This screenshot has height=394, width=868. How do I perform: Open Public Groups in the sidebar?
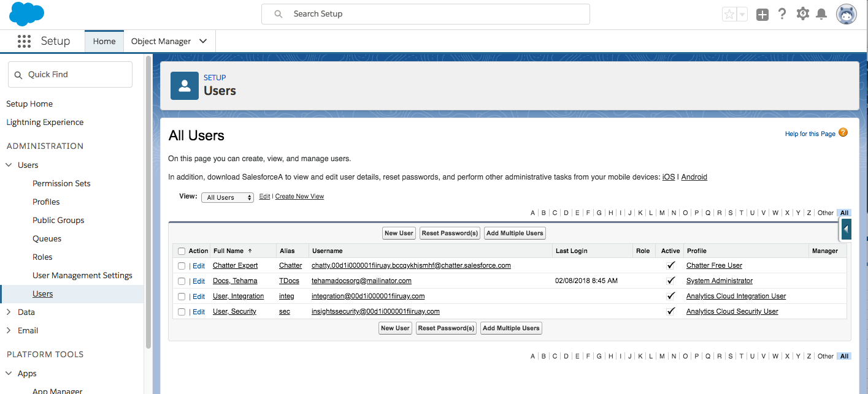click(x=58, y=220)
